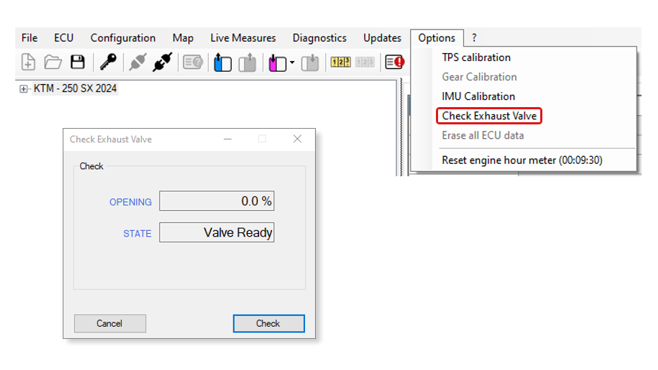Open the File menu
This screenshot has height=370, width=658.
pyautogui.click(x=29, y=38)
